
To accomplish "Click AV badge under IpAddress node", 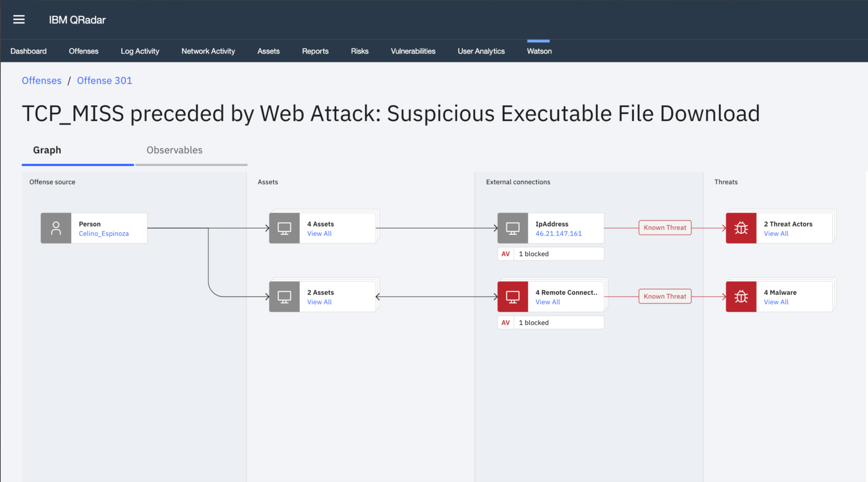I will pyautogui.click(x=506, y=254).
